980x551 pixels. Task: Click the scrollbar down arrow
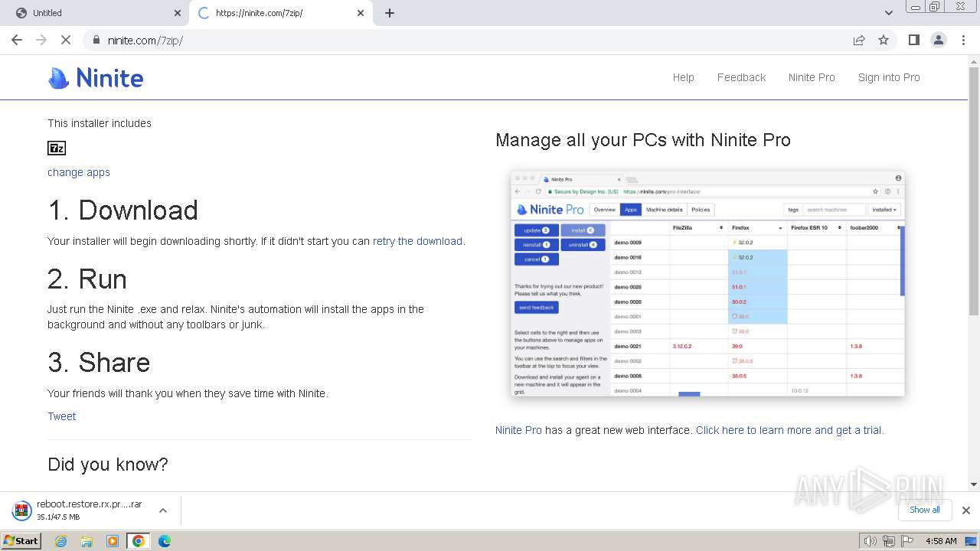point(974,484)
